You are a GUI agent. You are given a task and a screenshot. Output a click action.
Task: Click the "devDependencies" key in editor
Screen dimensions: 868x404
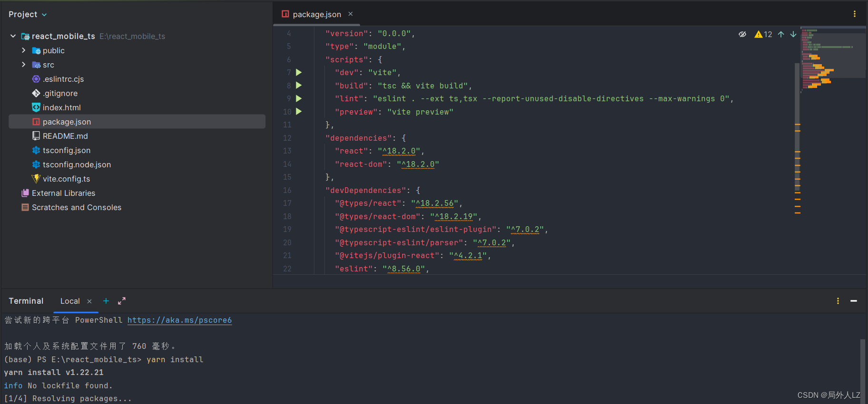366,190
